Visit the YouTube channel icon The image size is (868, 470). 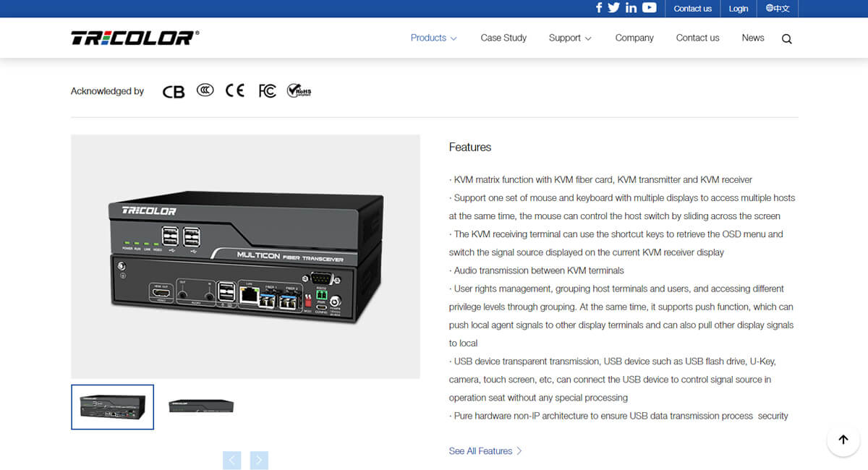coord(649,8)
